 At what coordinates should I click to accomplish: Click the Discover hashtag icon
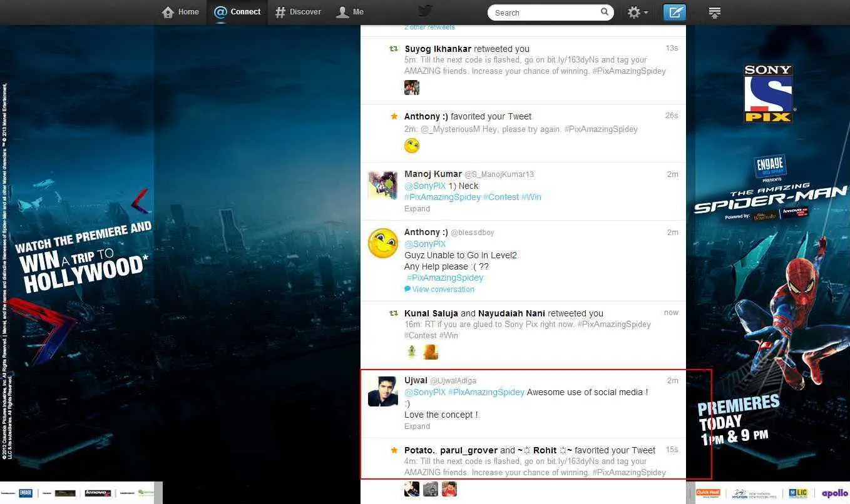pyautogui.click(x=280, y=12)
